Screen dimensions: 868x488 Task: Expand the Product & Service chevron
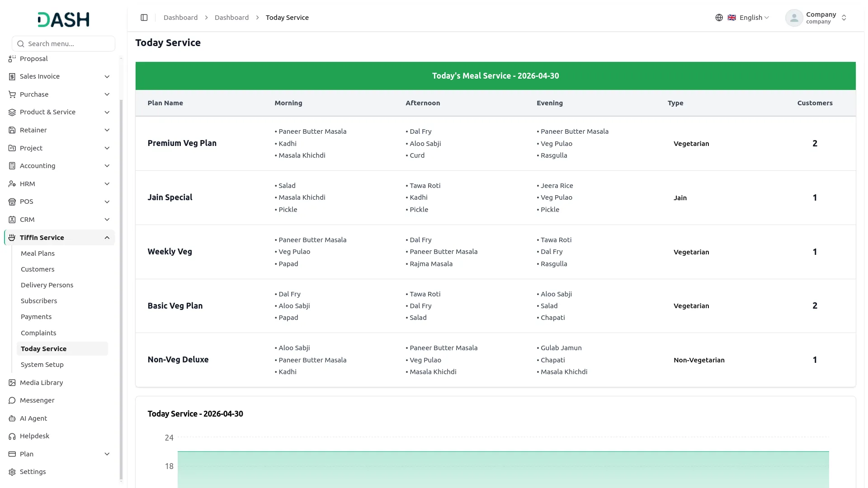click(x=107, y=112)
